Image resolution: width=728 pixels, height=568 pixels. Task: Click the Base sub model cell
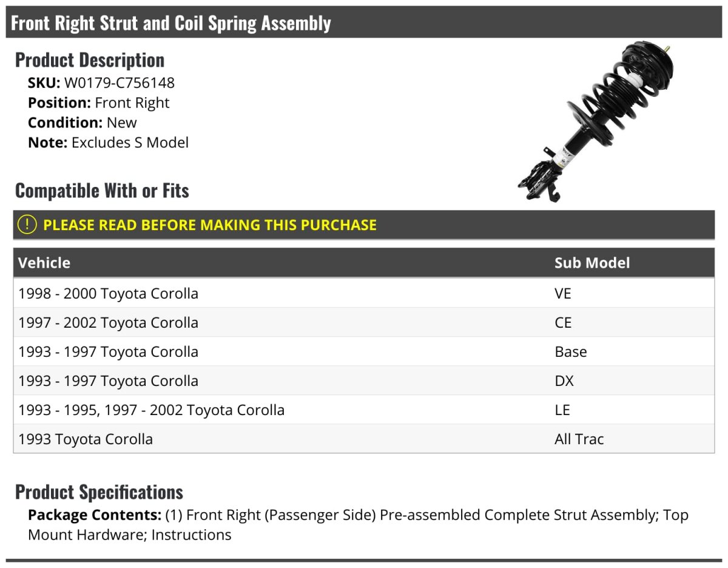[570, 352]
